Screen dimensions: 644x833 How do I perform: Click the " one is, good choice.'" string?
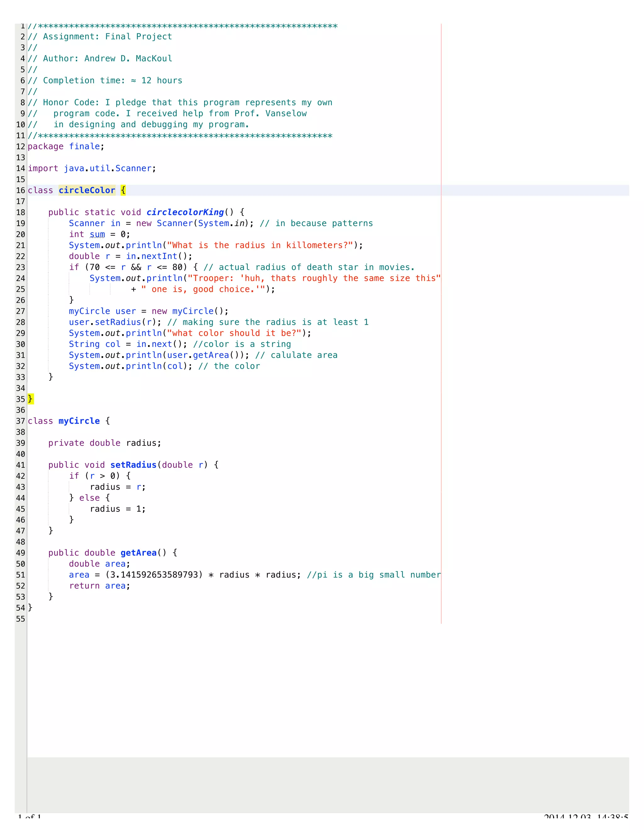tap(203, 289)
